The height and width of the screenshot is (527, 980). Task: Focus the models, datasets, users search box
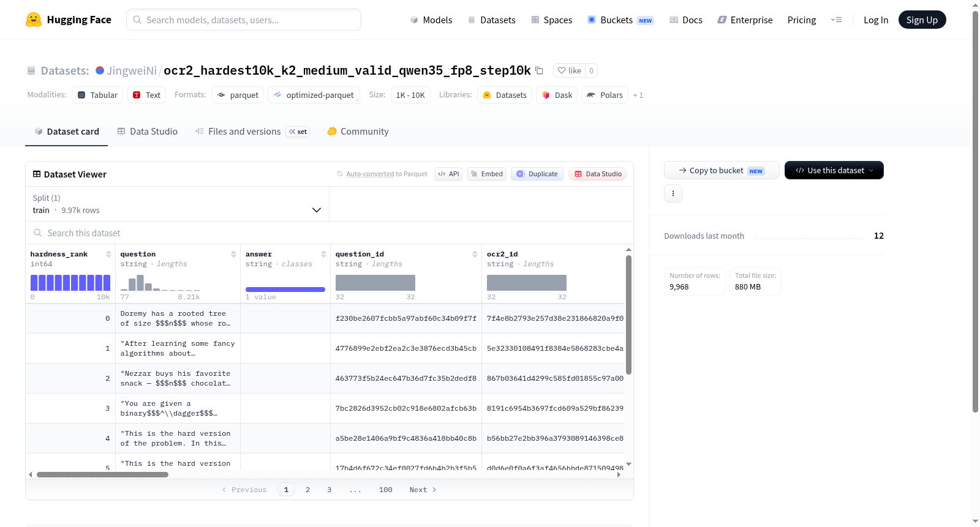244,20
